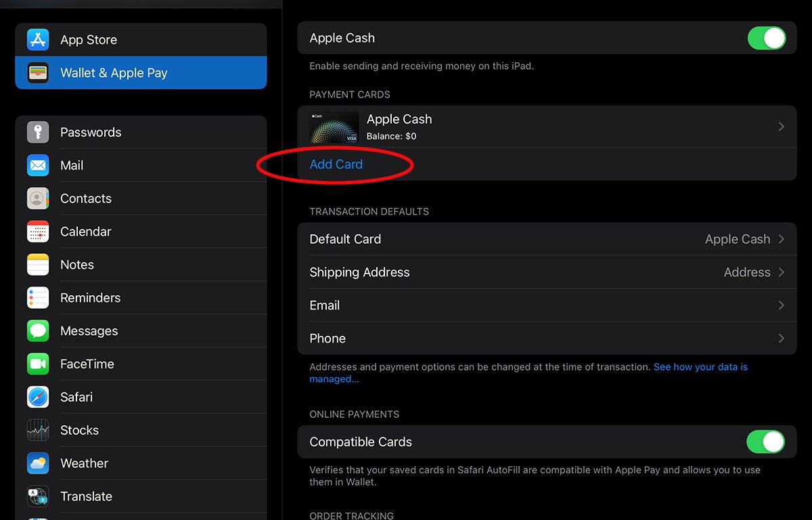Tap the 'Apple Cash' default card value

click(738, 239)
